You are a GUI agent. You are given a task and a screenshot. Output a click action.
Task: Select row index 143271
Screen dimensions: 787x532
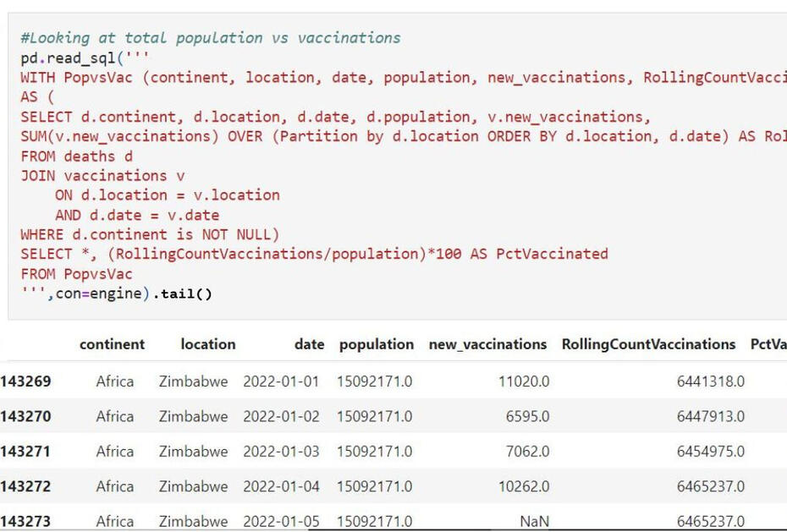click(x=25, y=452)
